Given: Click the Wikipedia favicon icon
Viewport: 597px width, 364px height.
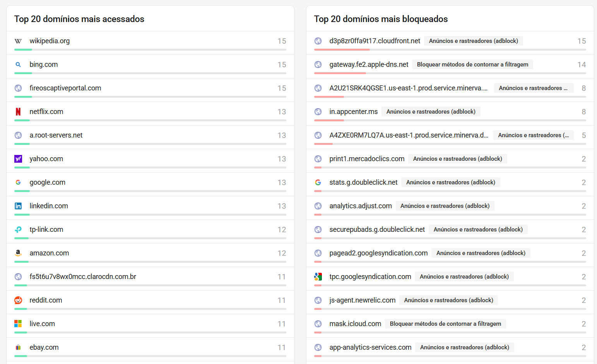Looking at the screenshot, I should click(x=18, y=41).
